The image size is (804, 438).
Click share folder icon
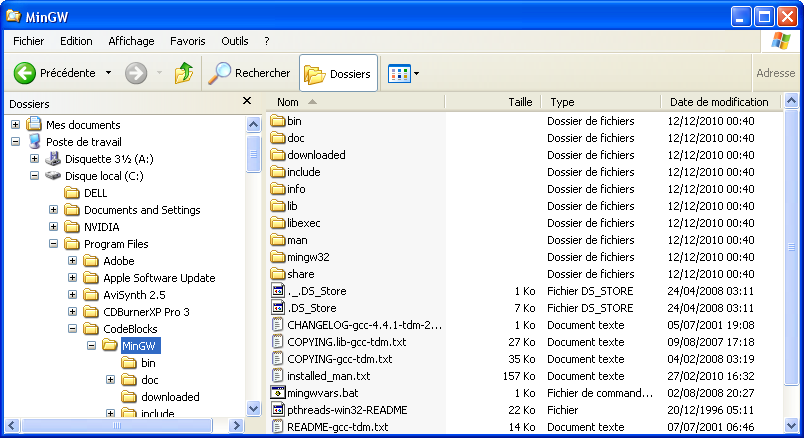click(278, 273)
